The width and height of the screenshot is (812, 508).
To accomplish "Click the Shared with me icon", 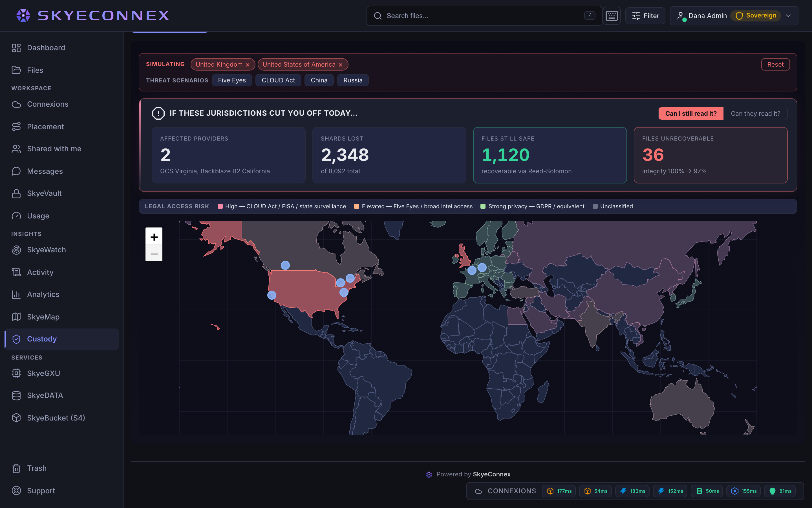I will pyautogui.click(x=16, y=149).
